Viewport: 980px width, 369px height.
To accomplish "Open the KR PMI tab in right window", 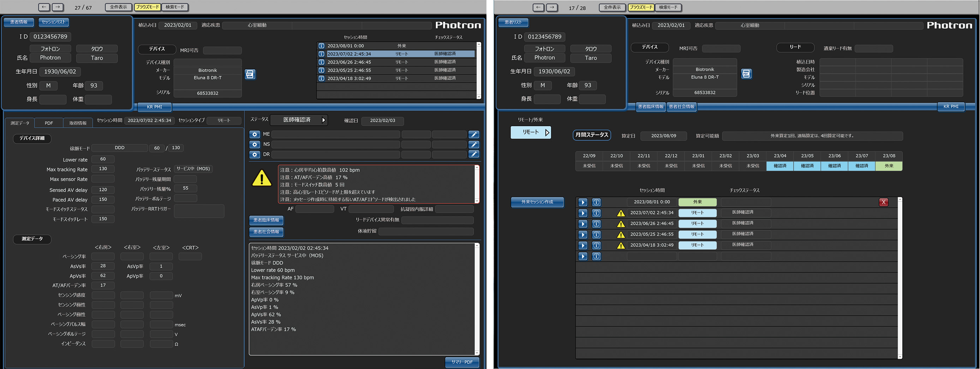I will [x=951, y=107].
